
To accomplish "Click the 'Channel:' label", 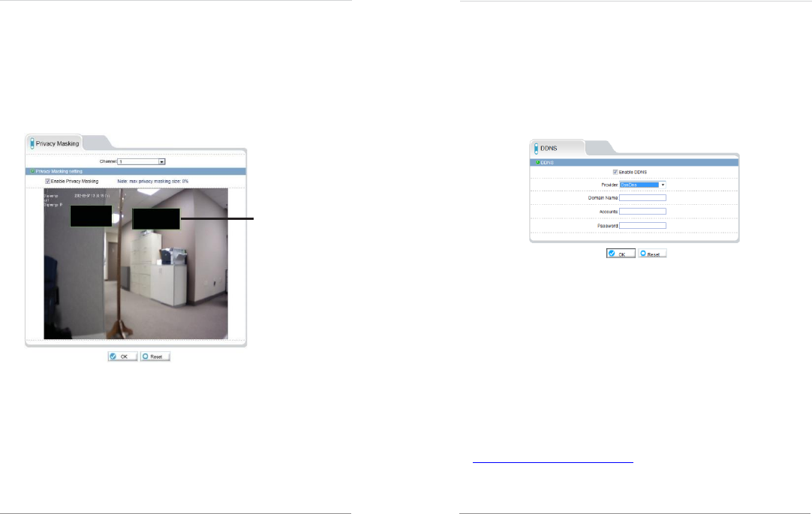I will (108, 161).
